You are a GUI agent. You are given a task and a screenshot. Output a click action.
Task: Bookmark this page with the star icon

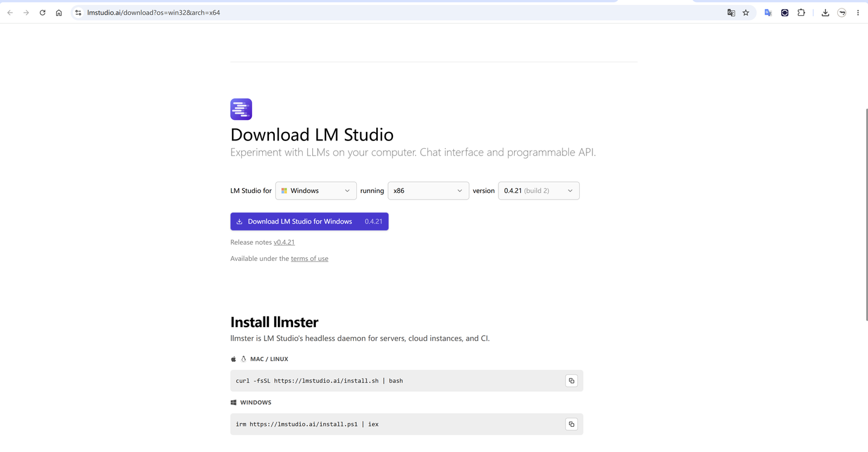[x=746, y=13]
